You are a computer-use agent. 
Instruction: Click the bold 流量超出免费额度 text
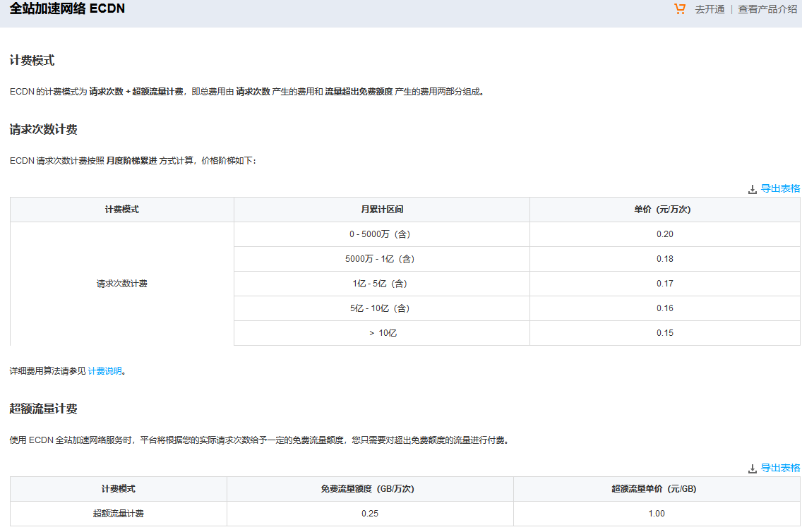pos(359,92)
